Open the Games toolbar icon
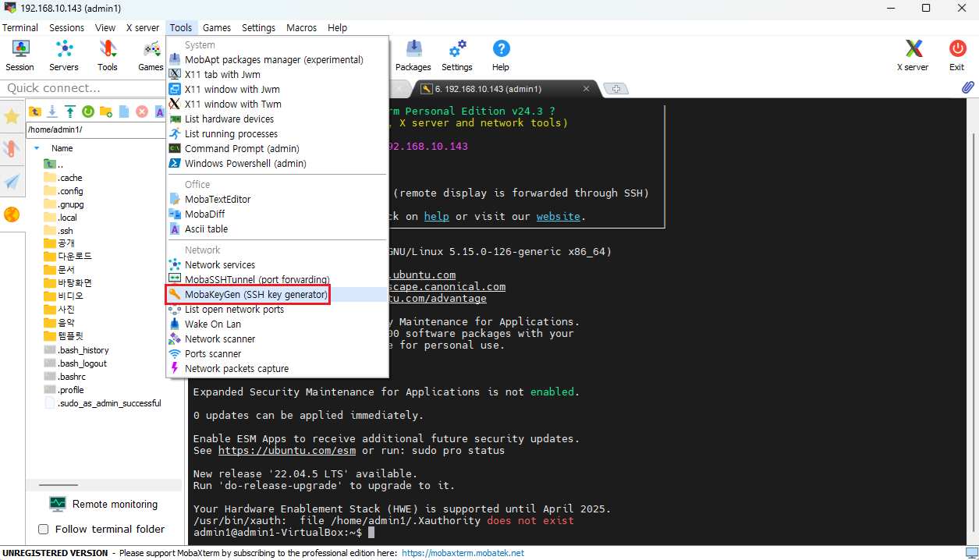 [x=151, y=55]
